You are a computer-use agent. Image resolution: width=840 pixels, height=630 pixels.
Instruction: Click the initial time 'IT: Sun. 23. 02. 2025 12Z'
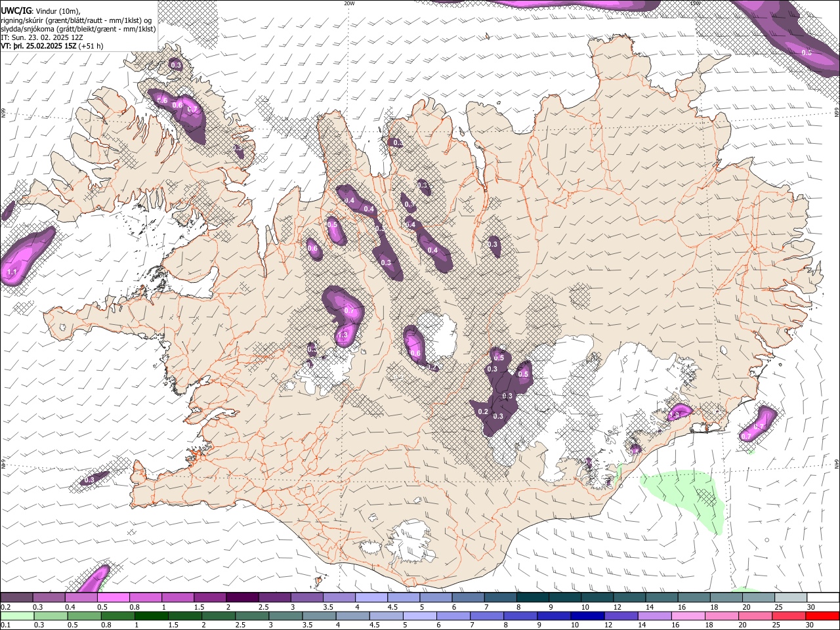pos(41,37)
